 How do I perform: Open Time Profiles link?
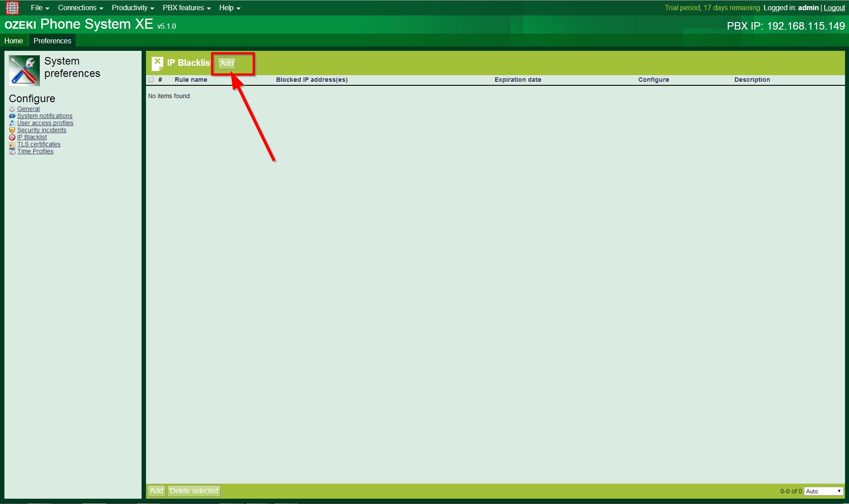35,152
